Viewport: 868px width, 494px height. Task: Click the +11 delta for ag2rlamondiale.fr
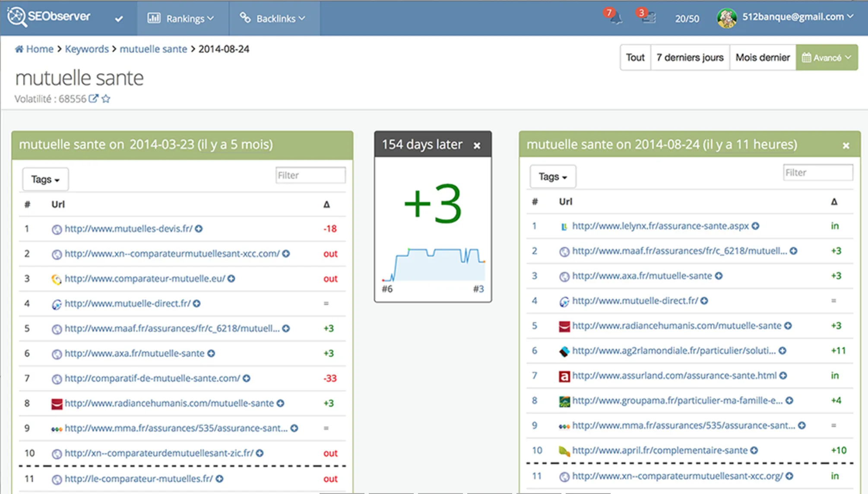838,351
